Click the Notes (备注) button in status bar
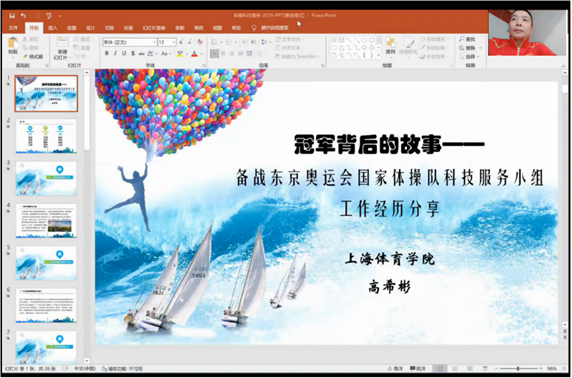This screenshot has width=572, height=378. click(396, 369)
